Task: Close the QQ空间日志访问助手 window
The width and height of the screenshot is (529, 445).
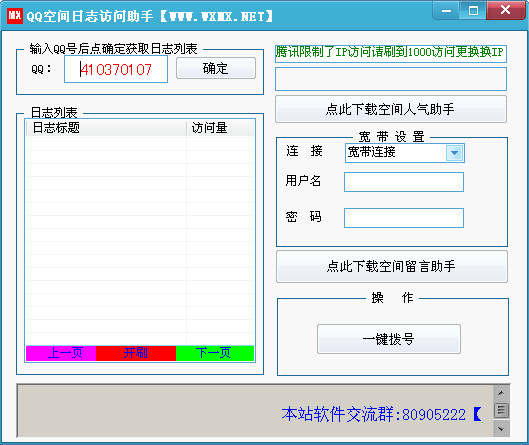Action: 505,9
